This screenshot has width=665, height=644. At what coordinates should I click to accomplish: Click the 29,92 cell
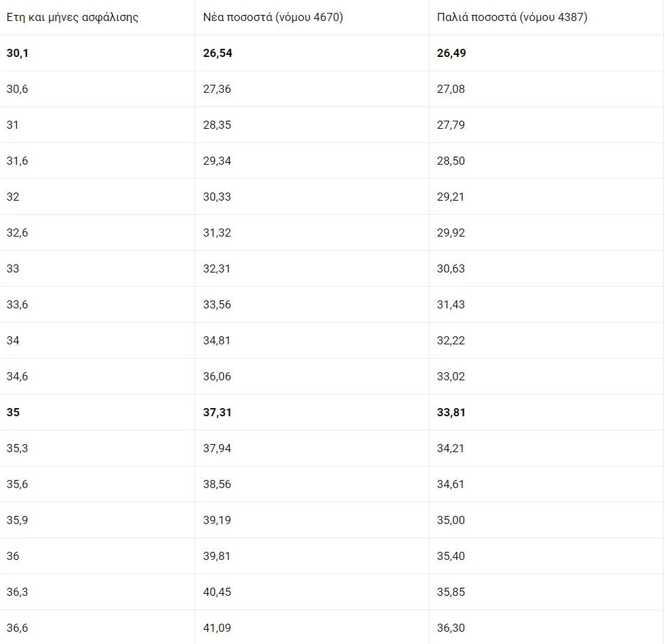point(451,233)
